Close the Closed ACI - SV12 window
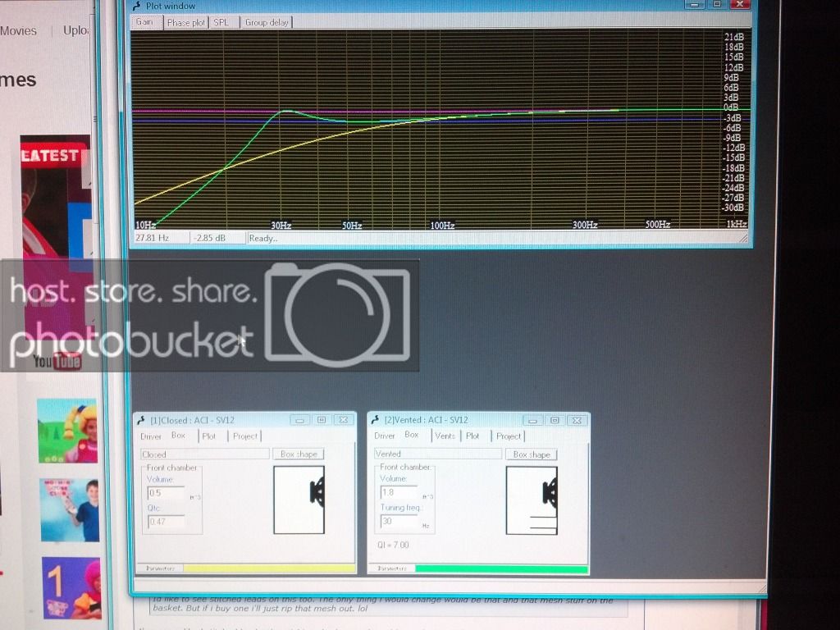This screenshot has height=630, width=840. click(x=344, y=420)
